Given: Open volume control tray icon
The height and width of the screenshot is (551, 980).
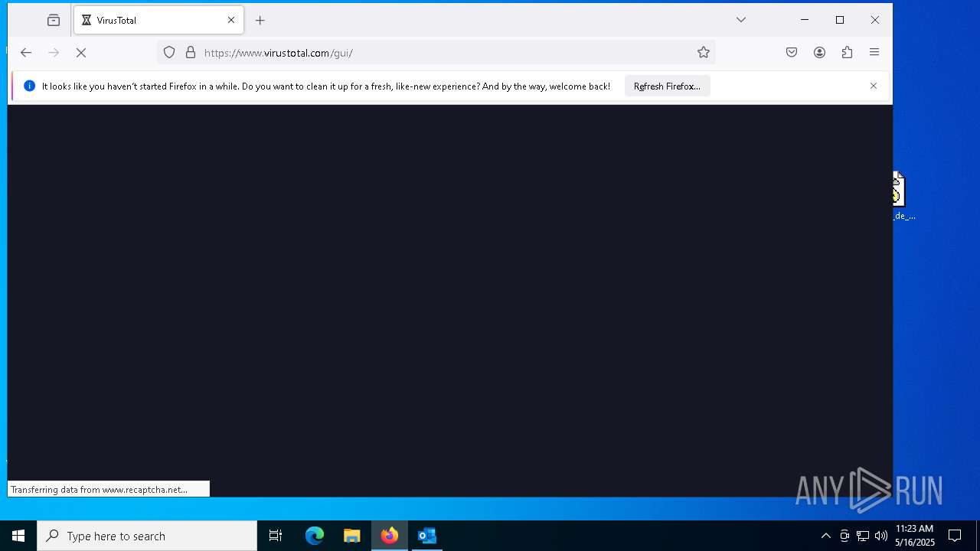Looking at the screenshot, I should [881, 536].
